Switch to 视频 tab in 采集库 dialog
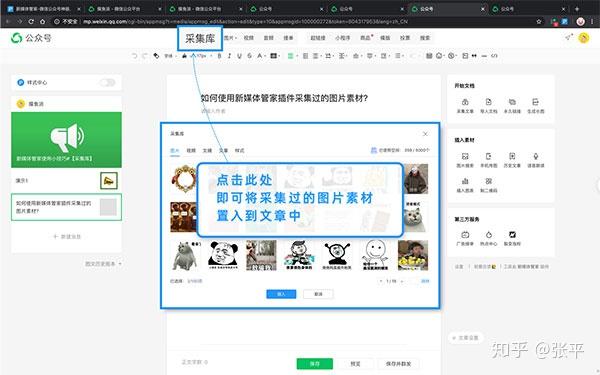Screen dimensions: 600x375 (x=191, y=150)
